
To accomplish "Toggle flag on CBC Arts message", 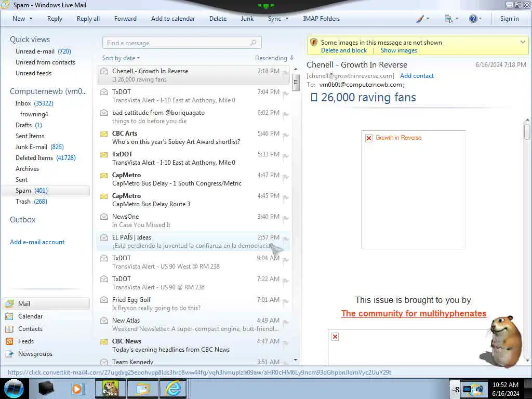I will (x=286, y=136).
